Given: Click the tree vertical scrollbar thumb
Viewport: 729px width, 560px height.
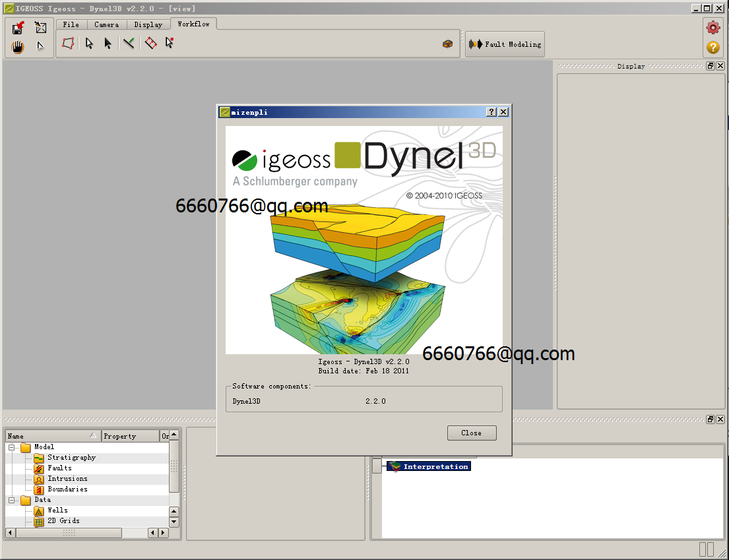Looking at the screenshot, I should click(x=174, y=466).
